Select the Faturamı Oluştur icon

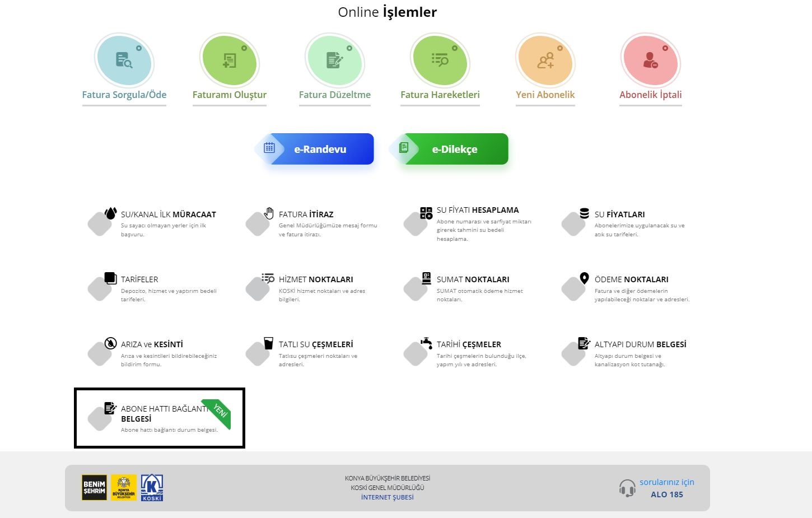(x=228, y=60)
